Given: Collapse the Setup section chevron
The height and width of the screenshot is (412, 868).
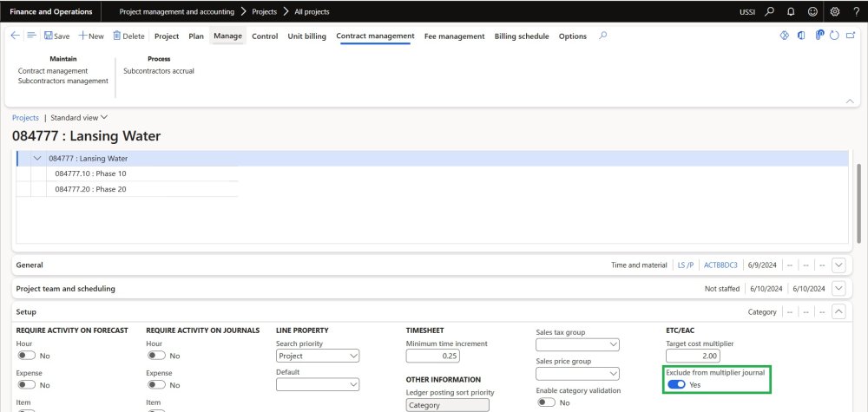Looking at the screenshot, I should (x=838, y=312).
